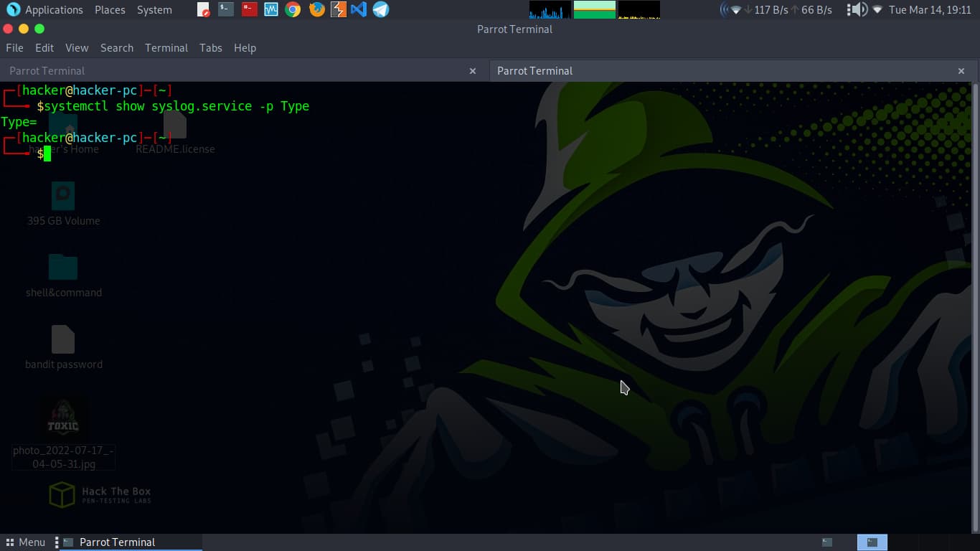The width and height of the screenshot is (980, 551).
Task: Open the dropdown arrow beside the volume icon
Action: 877,10
